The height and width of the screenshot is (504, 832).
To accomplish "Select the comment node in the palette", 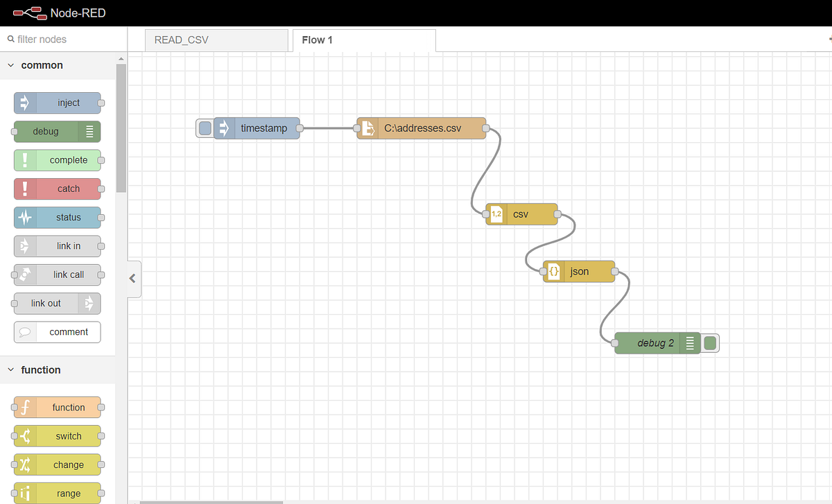I will click(x=57, y=332).
